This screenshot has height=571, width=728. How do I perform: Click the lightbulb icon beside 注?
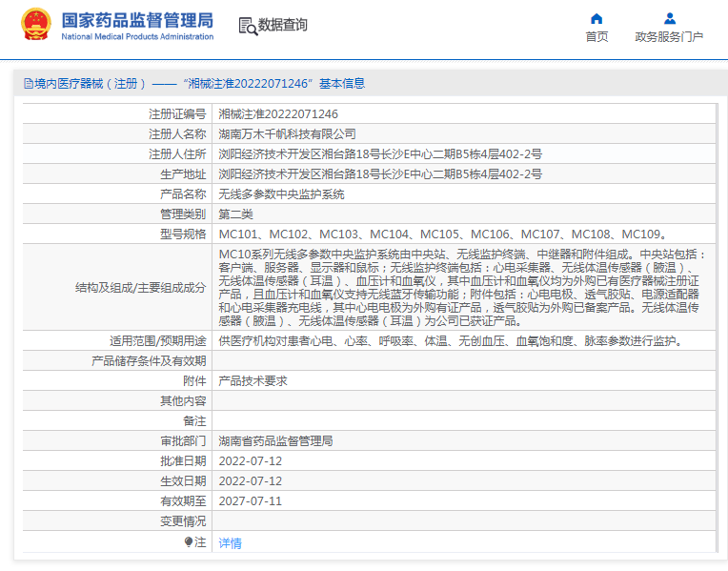pos(188,541)
